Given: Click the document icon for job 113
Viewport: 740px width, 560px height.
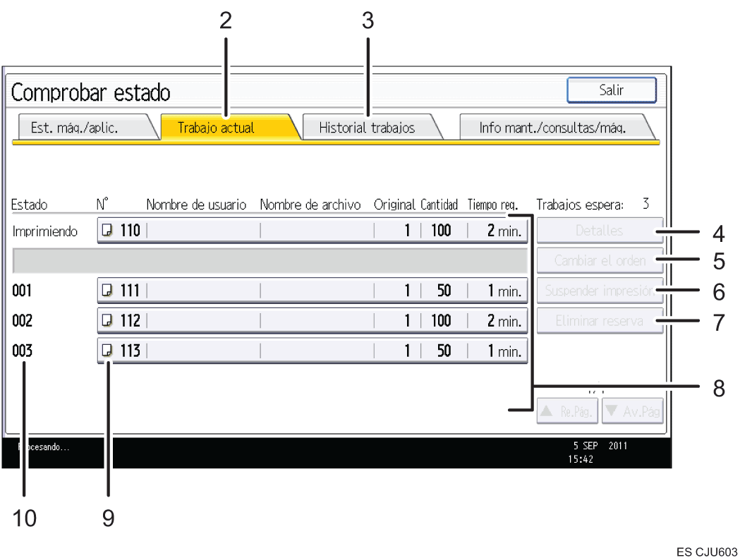Looking at the screenshot, I should 108,351.
